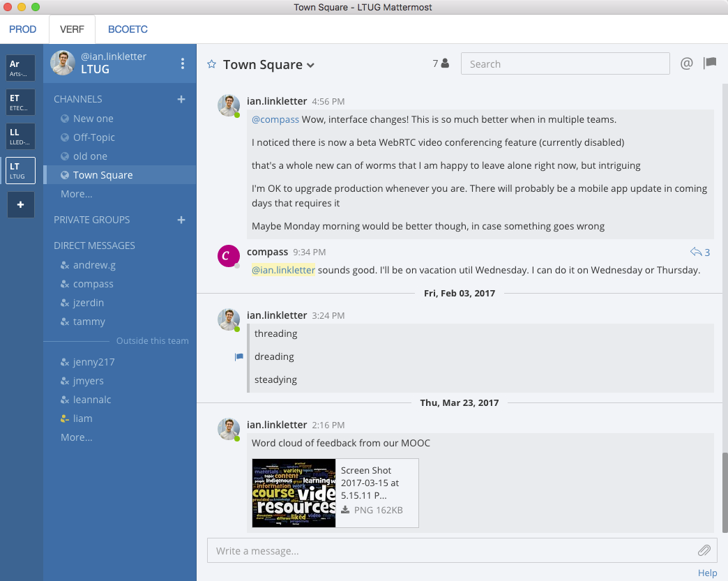
Task: Add a new team with the plus icon
Action: (20, 204)
